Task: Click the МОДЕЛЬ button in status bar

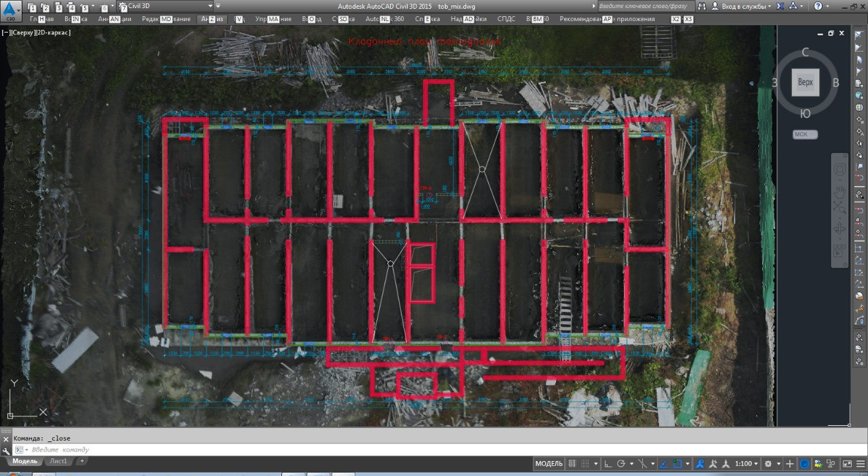Action: coord(549,464)
